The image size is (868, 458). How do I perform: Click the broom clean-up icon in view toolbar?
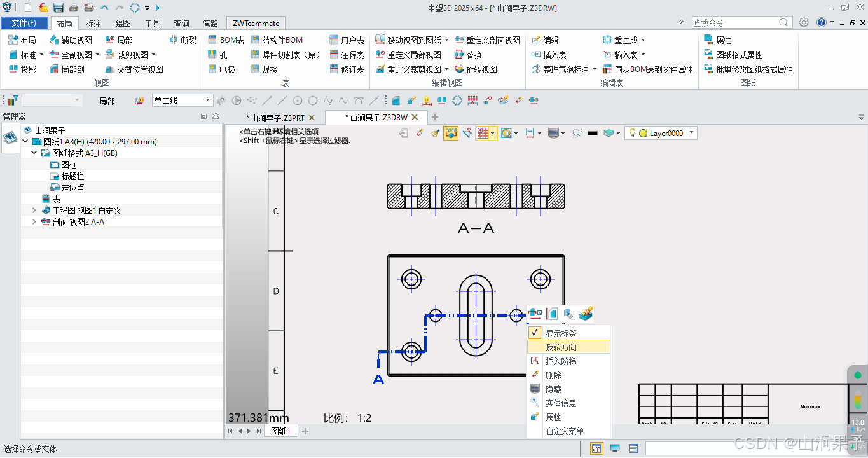436,134
